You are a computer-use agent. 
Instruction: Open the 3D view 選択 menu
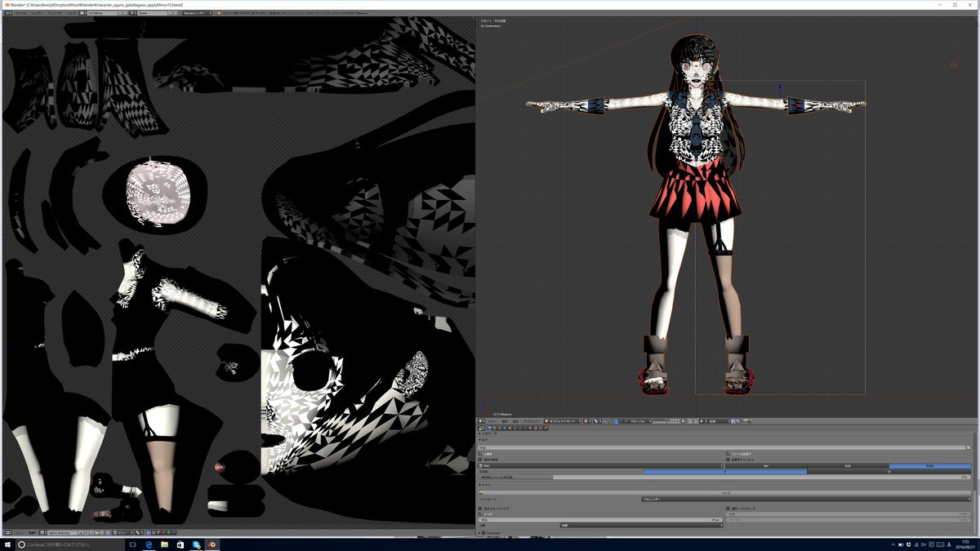pyautogui.click(x=505, y=421)
